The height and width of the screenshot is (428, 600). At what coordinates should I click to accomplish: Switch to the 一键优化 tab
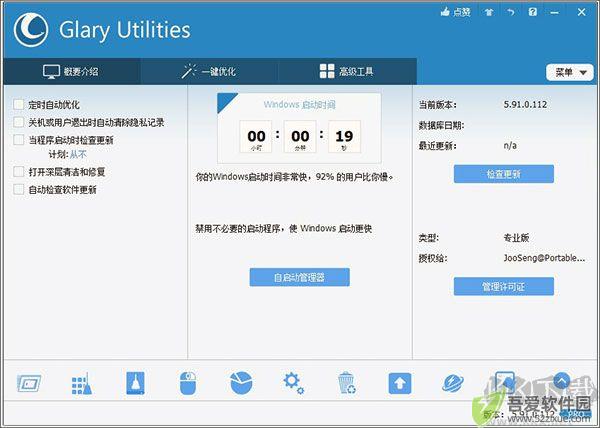[209, 71]
